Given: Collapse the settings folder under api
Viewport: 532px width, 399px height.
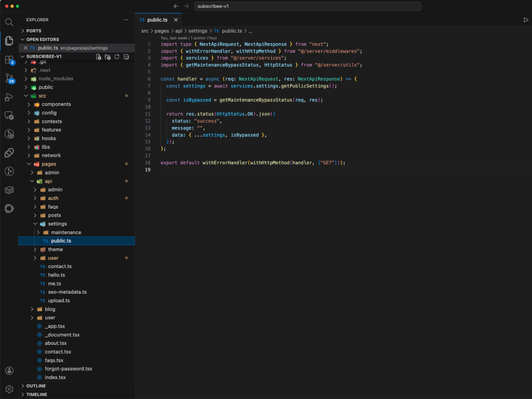Looking at the screenshot, I should point(77,223).
